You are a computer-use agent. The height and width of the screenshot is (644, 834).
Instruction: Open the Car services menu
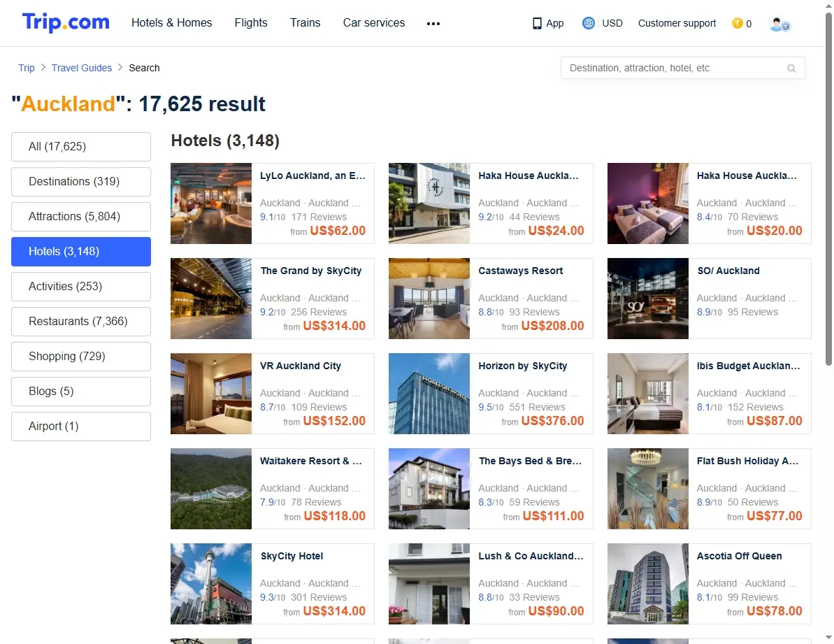tap(374, 23)
